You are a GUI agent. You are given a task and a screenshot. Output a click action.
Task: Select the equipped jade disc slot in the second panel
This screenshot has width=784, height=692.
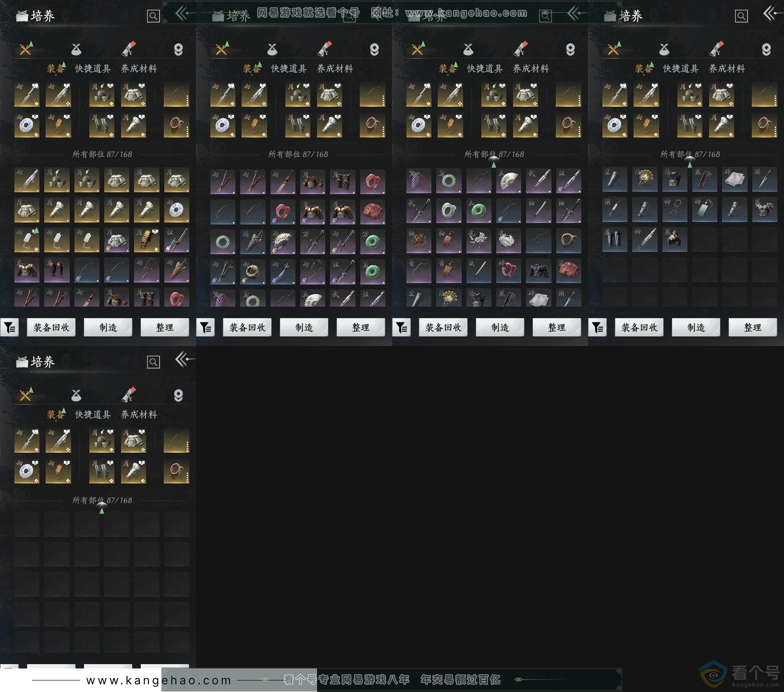point(223,125)
